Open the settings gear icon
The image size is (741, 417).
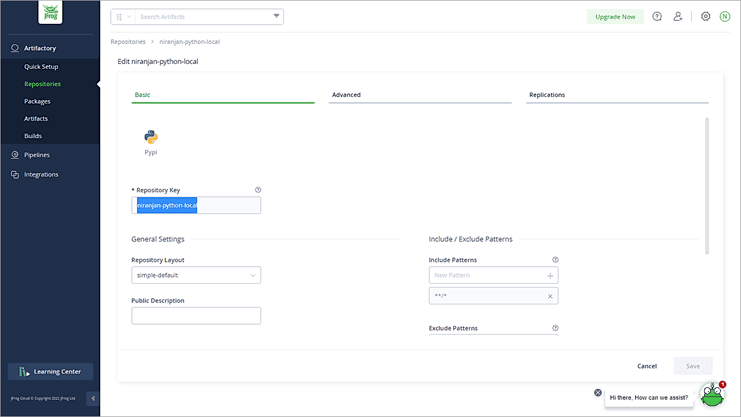point(705,17)
